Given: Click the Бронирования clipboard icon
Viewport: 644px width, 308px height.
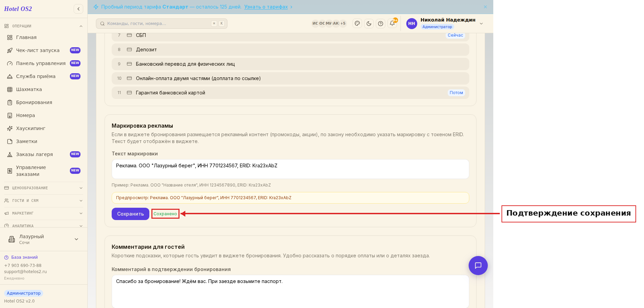Looking at the screenshot, I should (10, 102).
